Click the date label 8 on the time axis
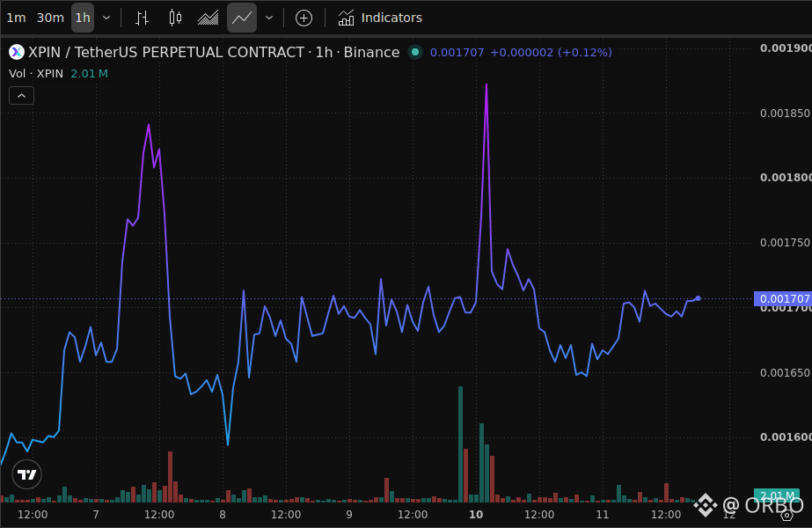The height and width of the screenshot is (528, 812). [x=223, y=515]
